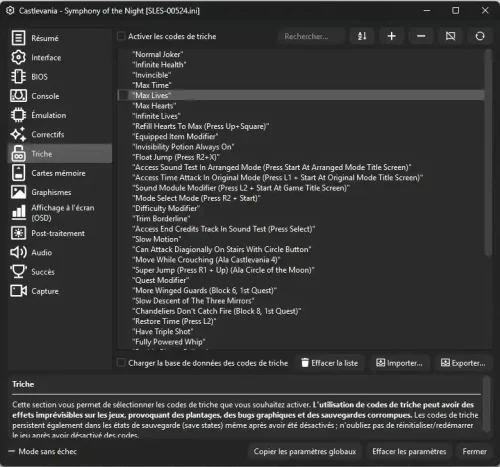Select the Émulation processor icon

click(18, 115)
